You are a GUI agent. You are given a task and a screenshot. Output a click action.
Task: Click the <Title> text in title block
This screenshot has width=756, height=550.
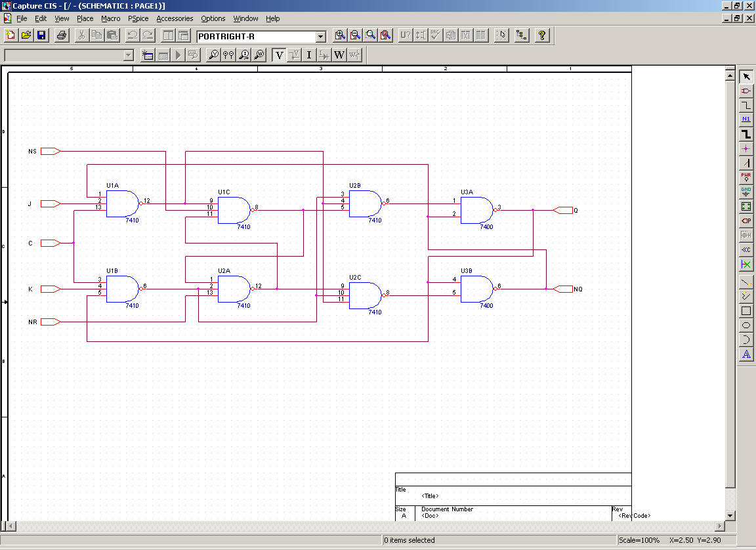(430, 496)
